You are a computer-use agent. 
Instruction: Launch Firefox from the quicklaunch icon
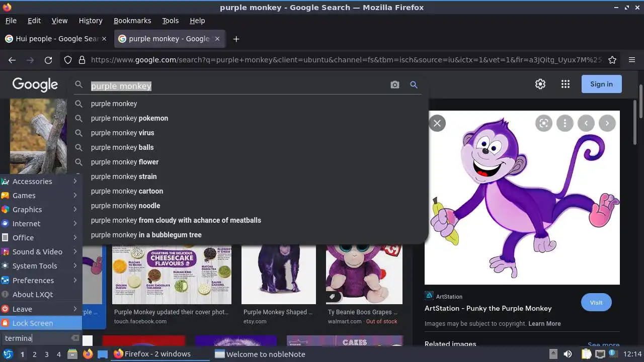pyautogui.click(x=88, y=354)
